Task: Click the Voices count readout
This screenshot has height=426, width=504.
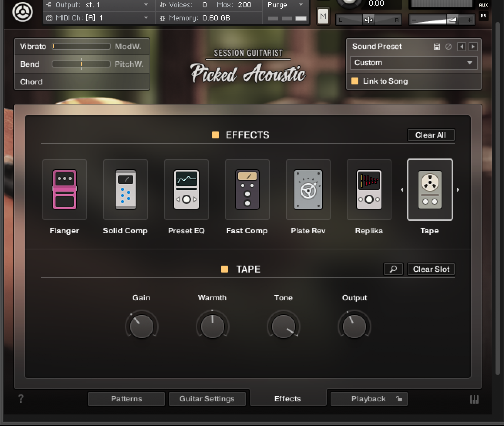Action: [x=205, y=5]
